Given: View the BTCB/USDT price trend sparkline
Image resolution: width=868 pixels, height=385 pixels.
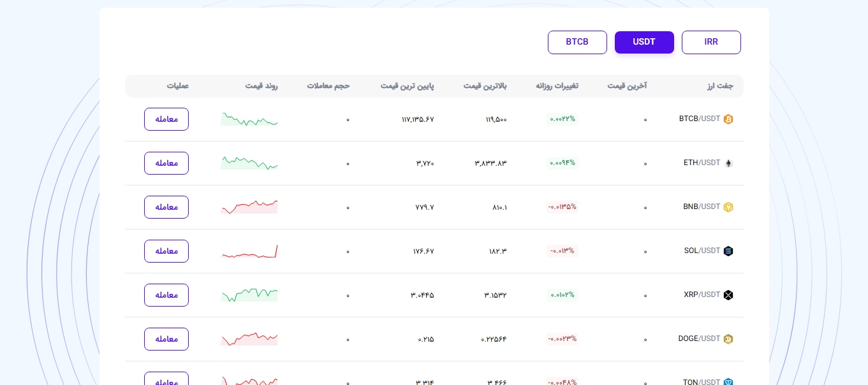Looking at the screenshot, I should [249, 119].
